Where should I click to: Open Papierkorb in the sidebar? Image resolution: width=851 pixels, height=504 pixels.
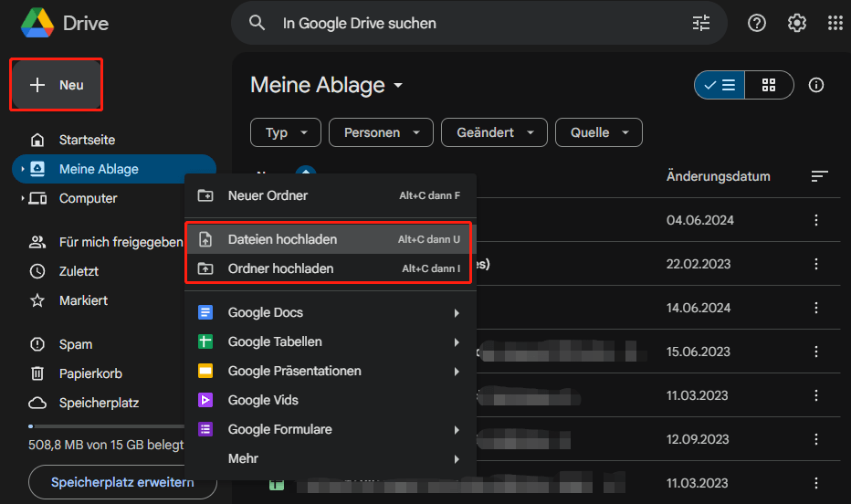99,373
